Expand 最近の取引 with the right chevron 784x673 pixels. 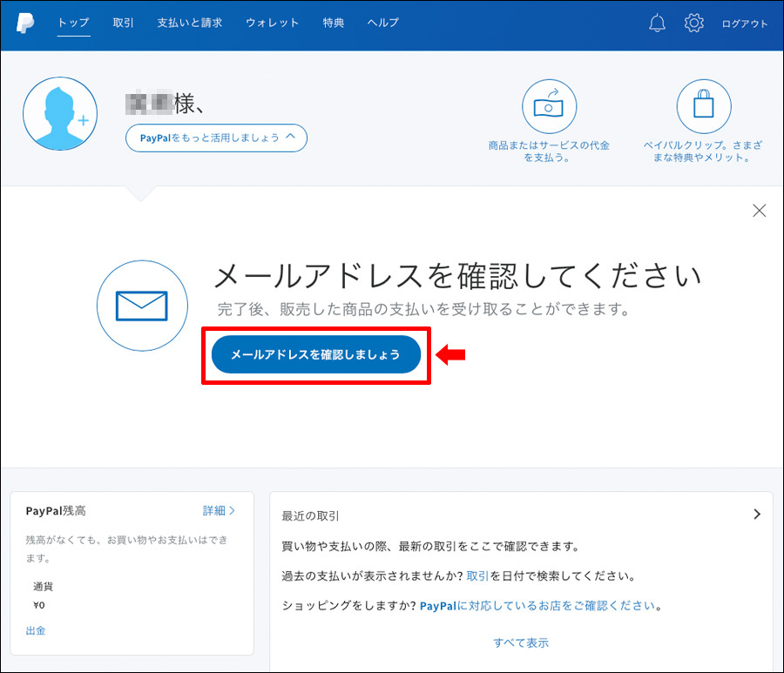[x=757, y=515]
